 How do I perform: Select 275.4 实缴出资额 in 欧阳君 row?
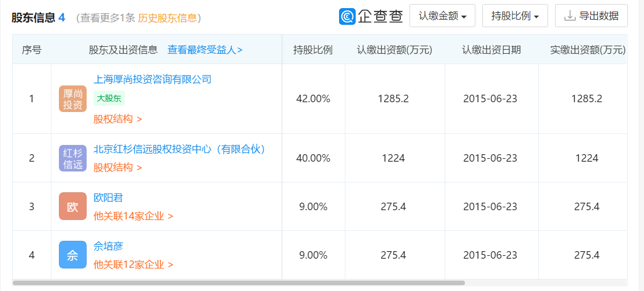(587, 207)
